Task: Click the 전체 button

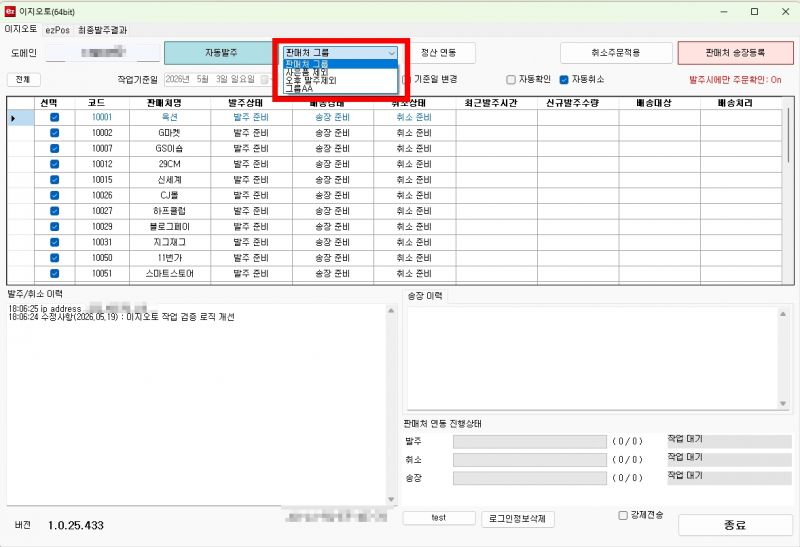Action: pyautogui.click(x=23, y=79)
